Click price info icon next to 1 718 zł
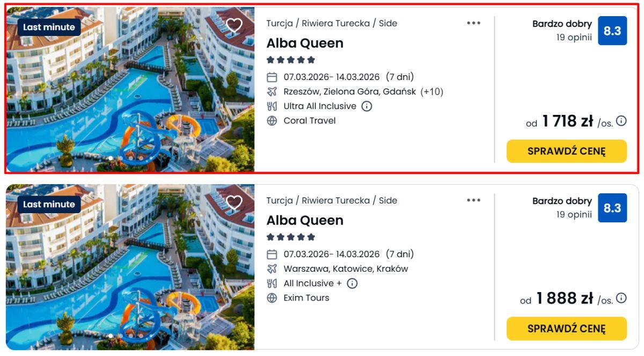This screenshot has height=356, width=644. point(621,121)
